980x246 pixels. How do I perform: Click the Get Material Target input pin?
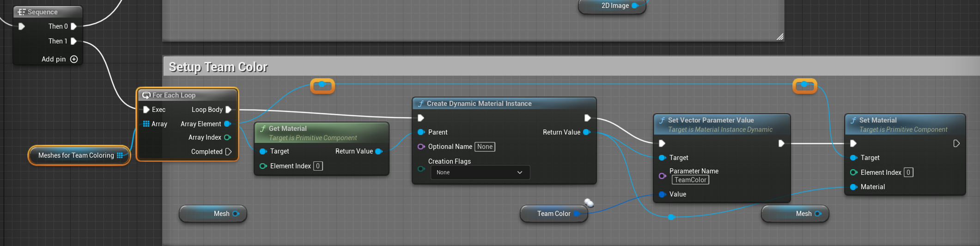point(263,151)
